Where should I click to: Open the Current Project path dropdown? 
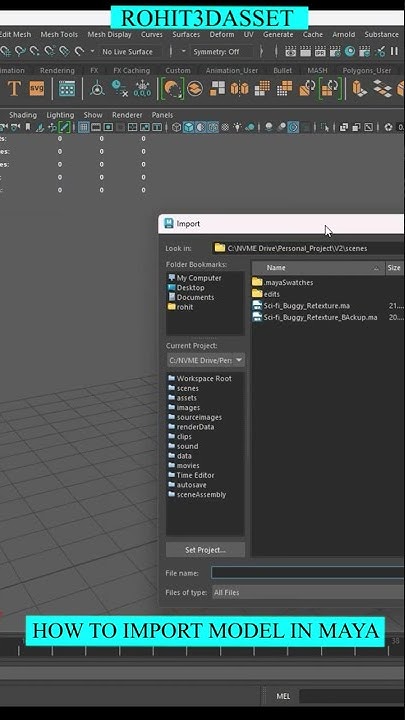point(205,360)
